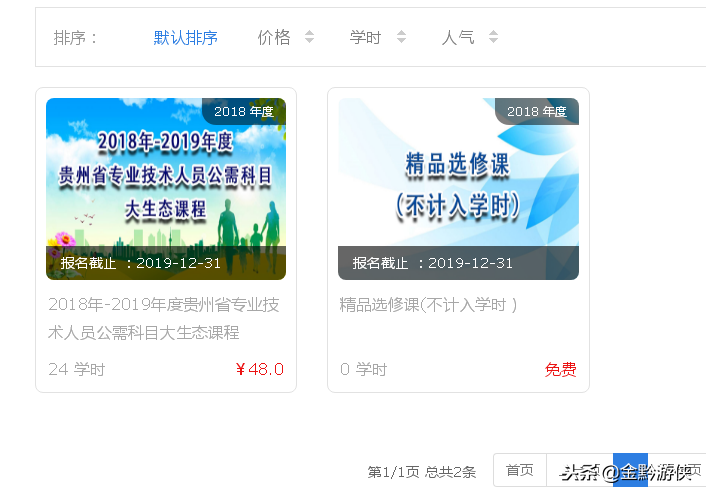The width and height of the screenshot is (706, 496).
Task: Go to 首页 in pagination
Action: click(520, 470)
